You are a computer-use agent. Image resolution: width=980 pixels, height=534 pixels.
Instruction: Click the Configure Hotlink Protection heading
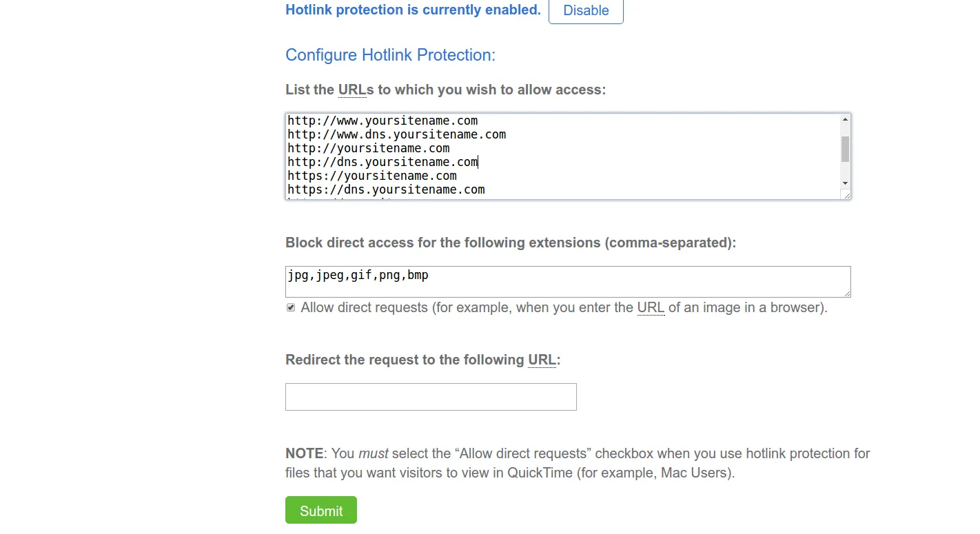pyautogui.click(x=390, y=55)
